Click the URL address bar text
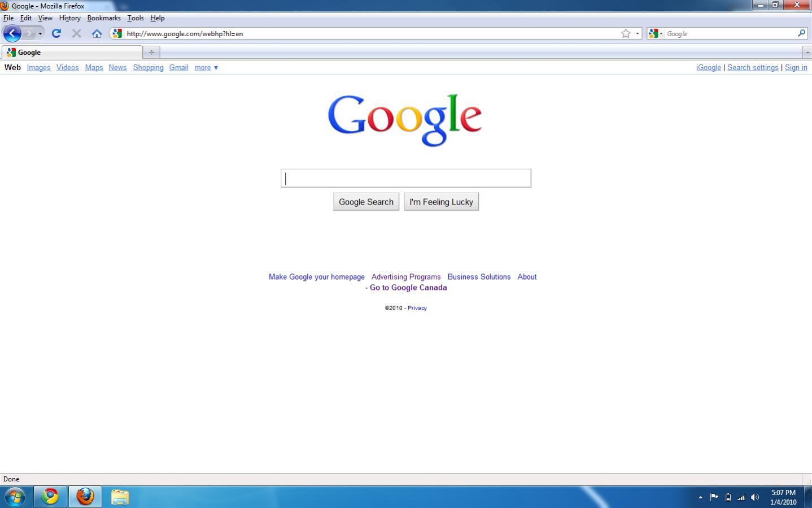The width and height of the screenshot is (812, 508). [185, 33]
